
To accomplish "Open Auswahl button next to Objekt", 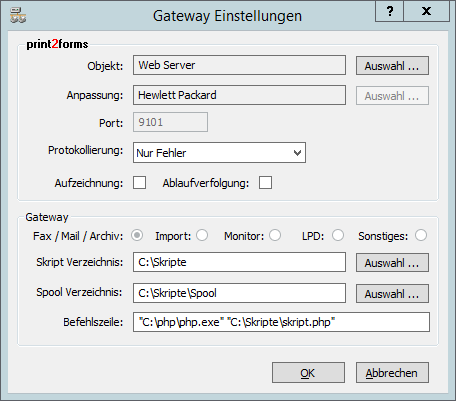I will click(x=392, y=66).
